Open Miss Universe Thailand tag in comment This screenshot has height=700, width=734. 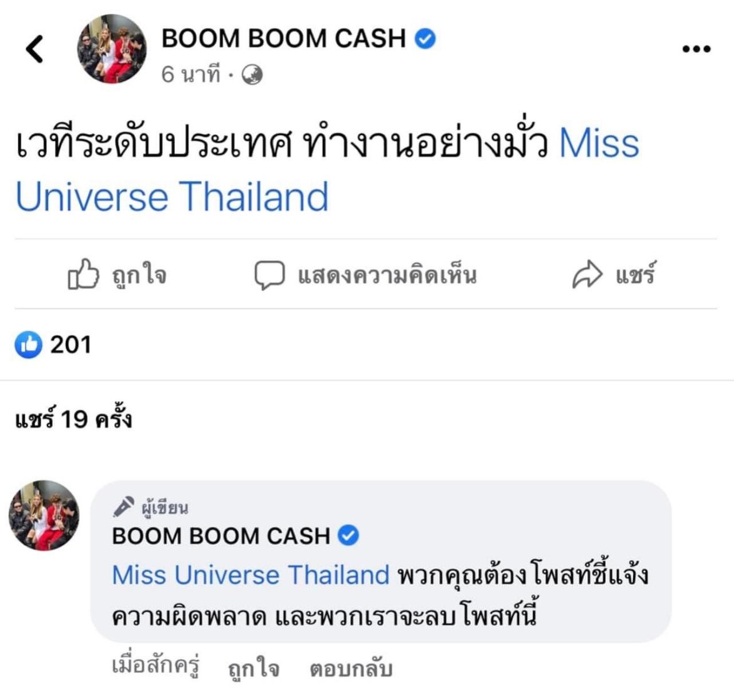point(251,574)
